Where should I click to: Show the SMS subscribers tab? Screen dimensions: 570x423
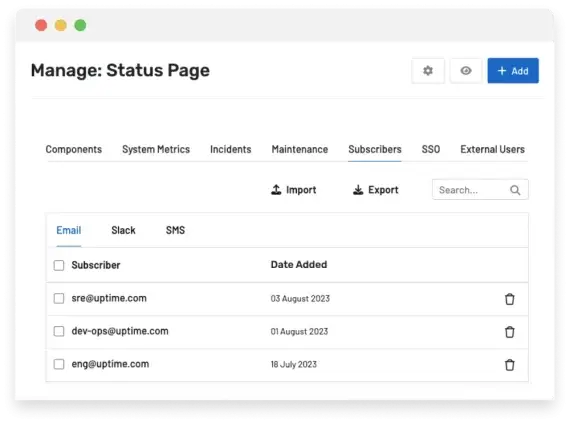point(175,230)
